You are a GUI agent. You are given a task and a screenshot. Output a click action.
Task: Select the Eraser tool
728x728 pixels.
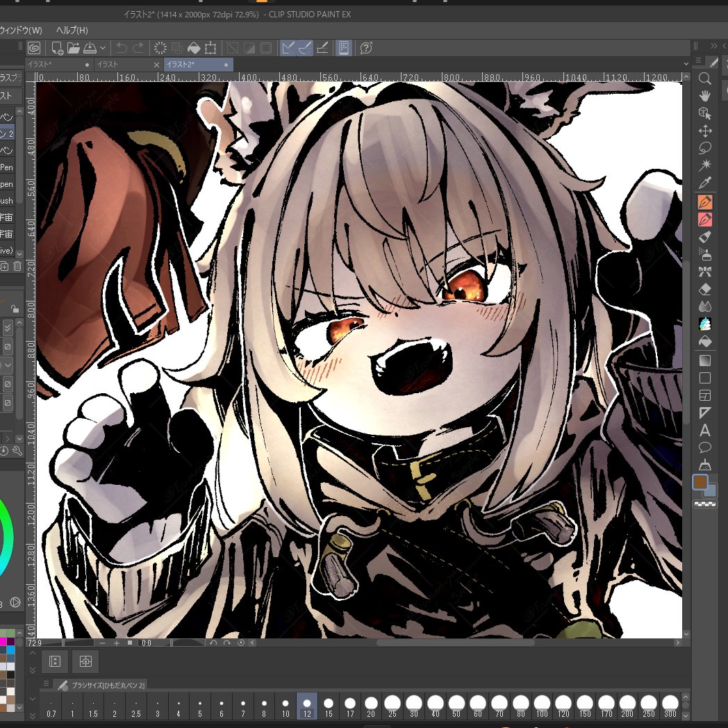705,289
